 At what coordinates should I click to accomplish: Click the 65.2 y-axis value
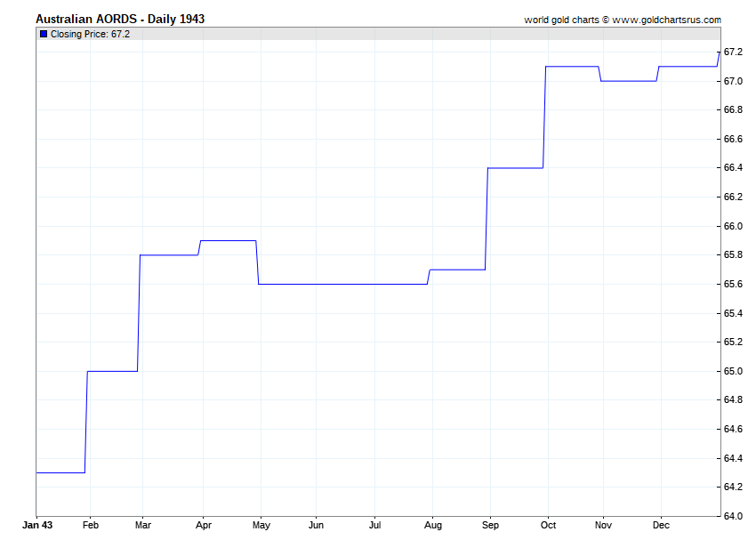pos(733,342)
